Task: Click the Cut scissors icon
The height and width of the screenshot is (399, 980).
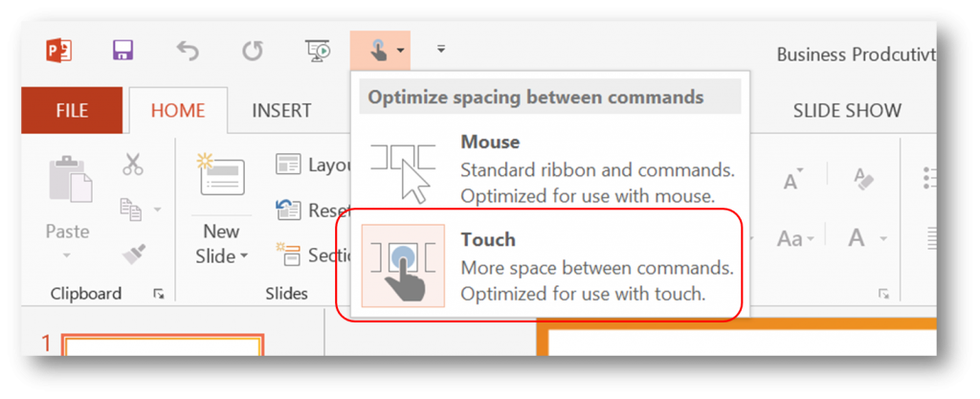Action: click(132, 165)
